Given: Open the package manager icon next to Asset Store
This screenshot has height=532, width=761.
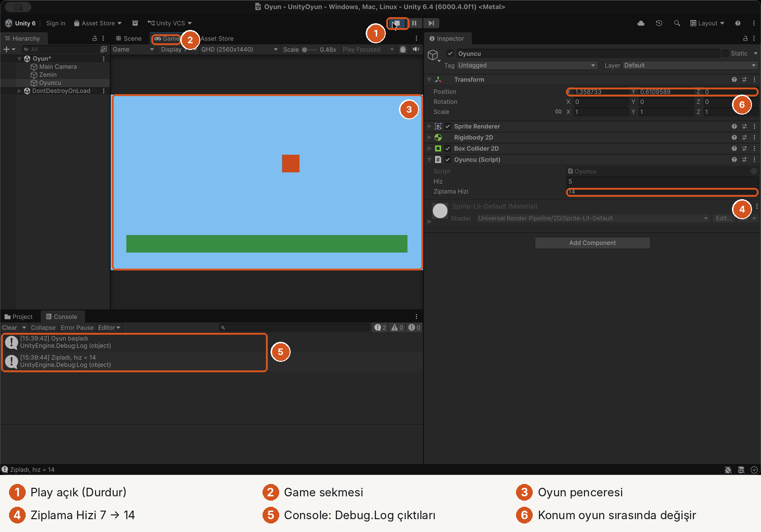Looking at the screenshot, I should 135,23.
